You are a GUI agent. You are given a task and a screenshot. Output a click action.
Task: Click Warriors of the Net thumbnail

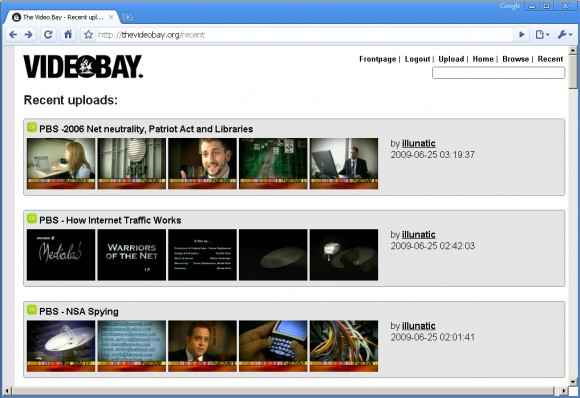132,255
